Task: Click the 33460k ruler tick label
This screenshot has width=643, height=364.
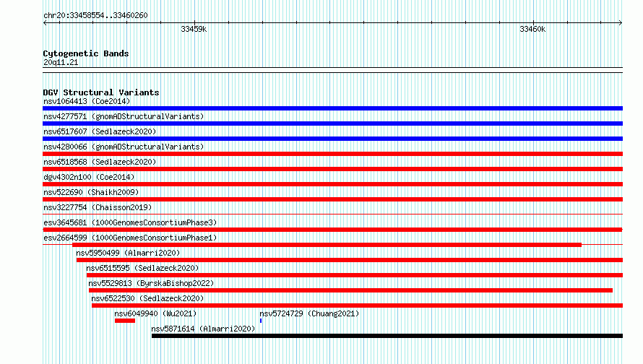Action: pos(532,29)
